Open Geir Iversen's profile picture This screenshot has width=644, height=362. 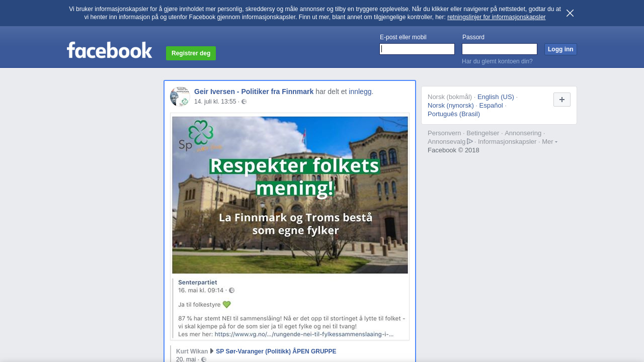pos(180,96)
